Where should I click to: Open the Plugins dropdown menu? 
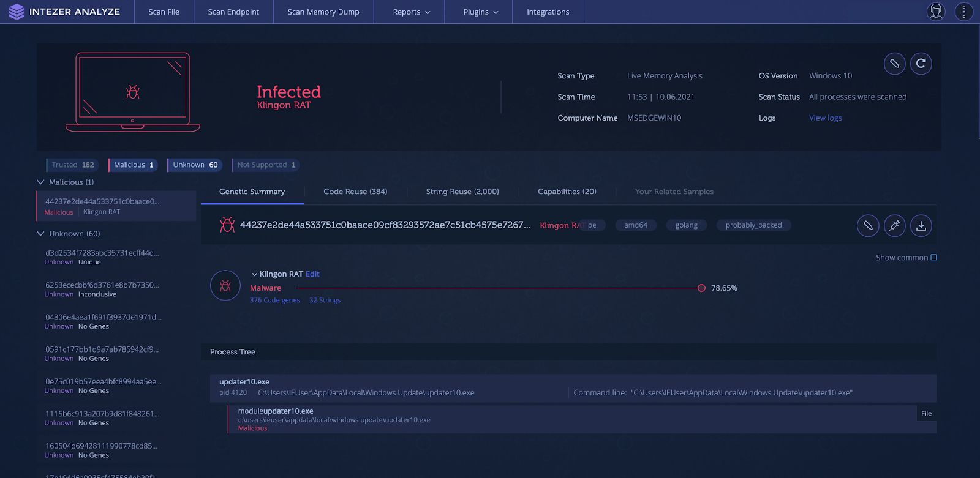coord(480,12)
